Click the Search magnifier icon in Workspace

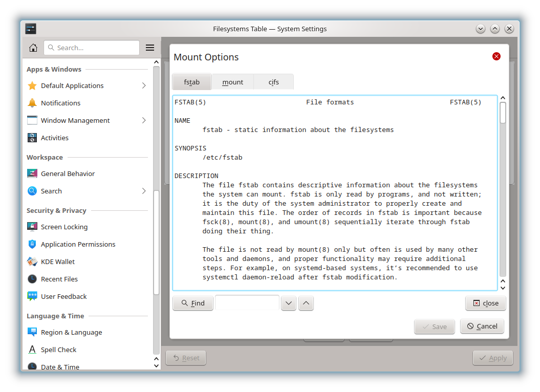[x=32, y=191]
